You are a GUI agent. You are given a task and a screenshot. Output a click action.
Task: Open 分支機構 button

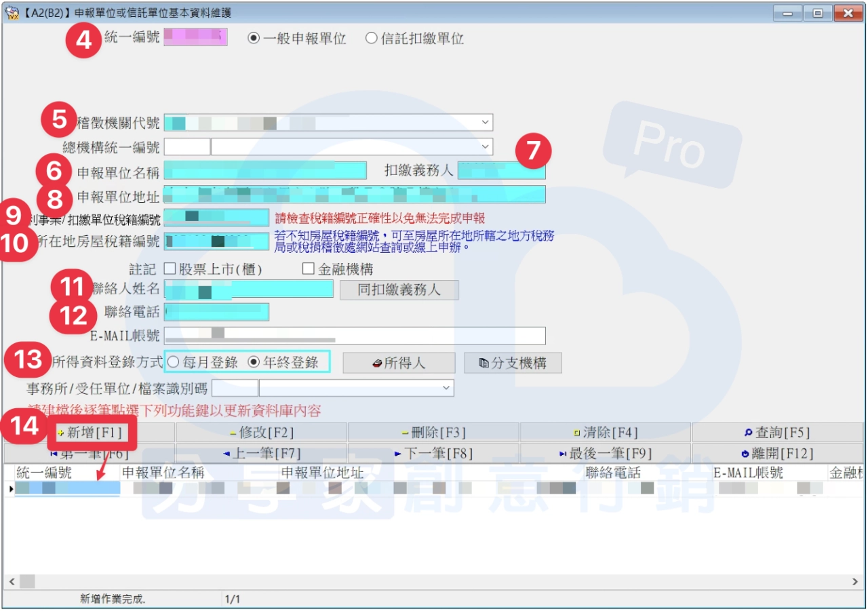pos(513,363)
